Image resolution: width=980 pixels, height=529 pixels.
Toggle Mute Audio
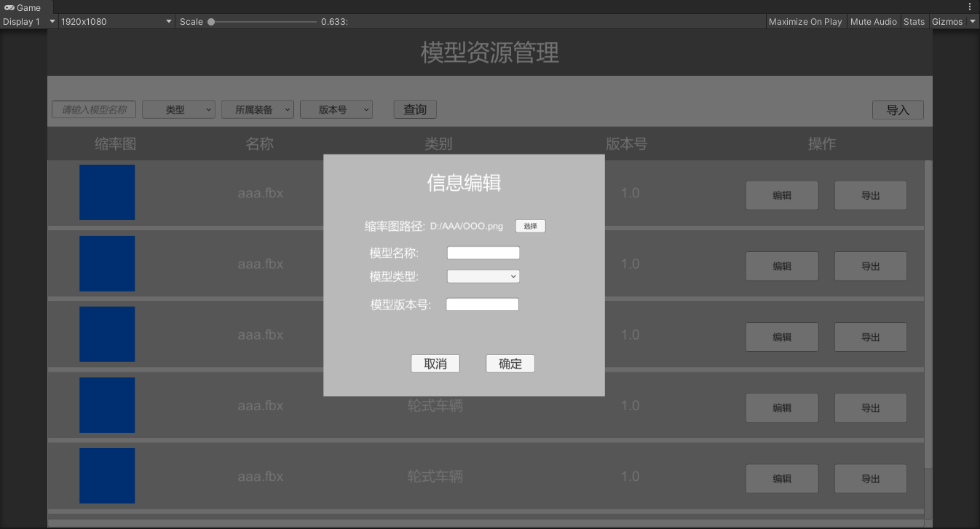pos(873,22)
